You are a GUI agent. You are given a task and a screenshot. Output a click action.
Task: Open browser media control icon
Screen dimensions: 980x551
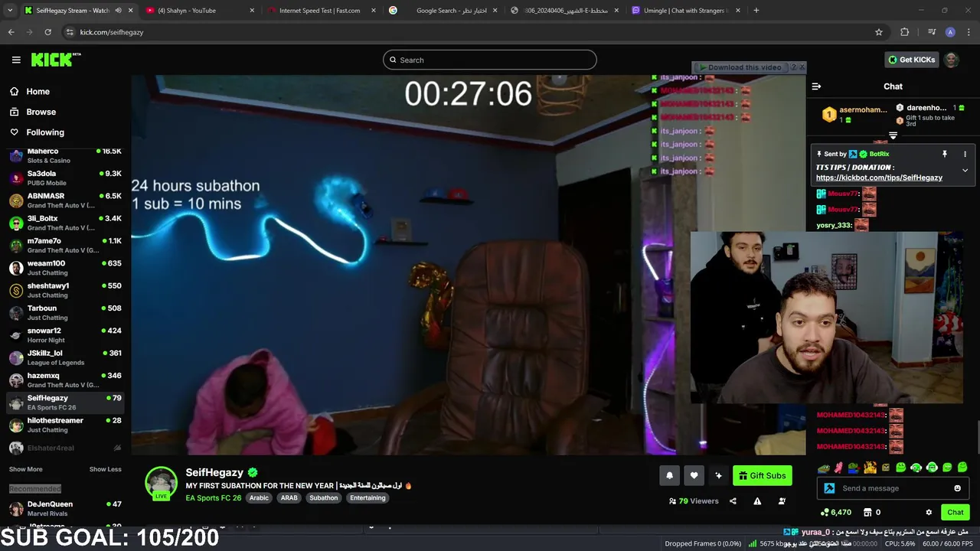coord(932,32)
